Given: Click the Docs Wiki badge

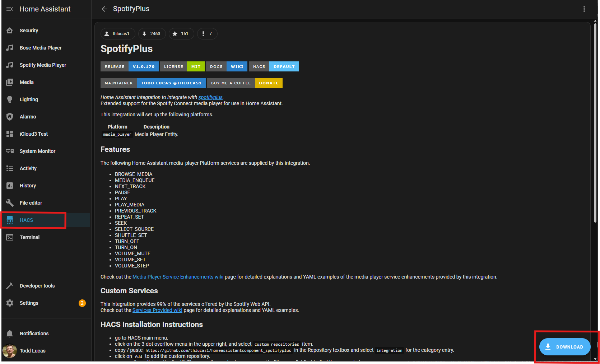Looking at the screenshot, I should 227,66.
